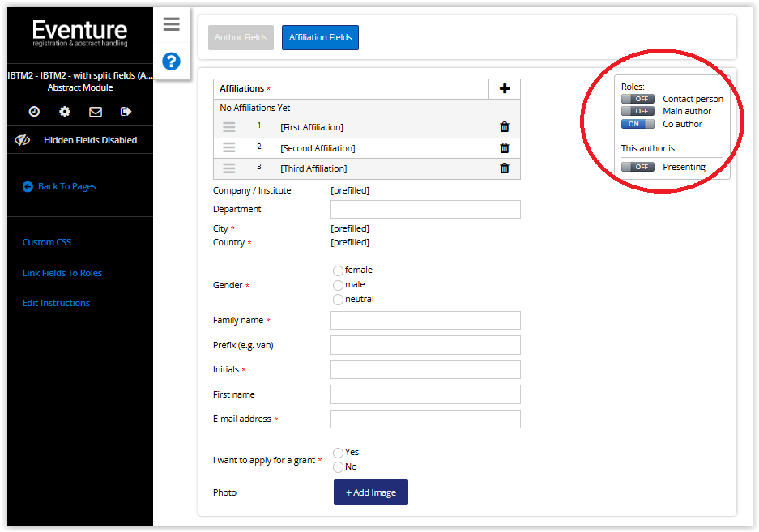The image size is (759, 532).
Task: Switch to the Affiliation Fields tab
Action: coord(320,38)
